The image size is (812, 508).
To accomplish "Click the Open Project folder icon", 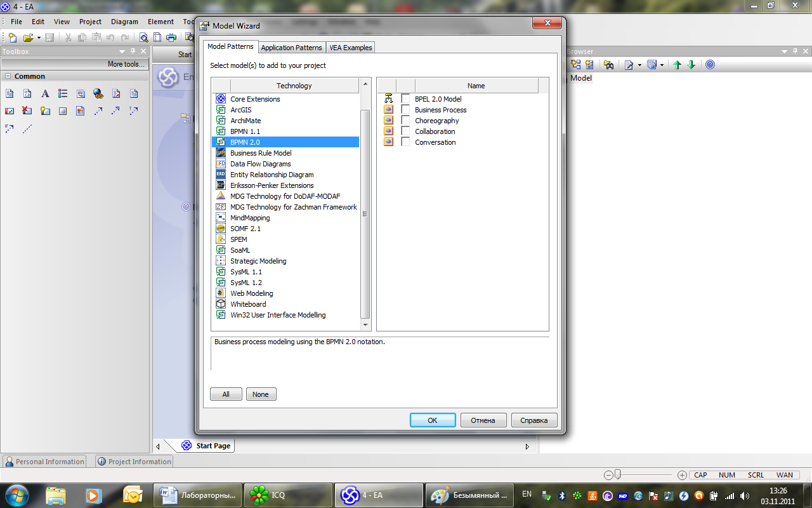I will coord(29,37).
